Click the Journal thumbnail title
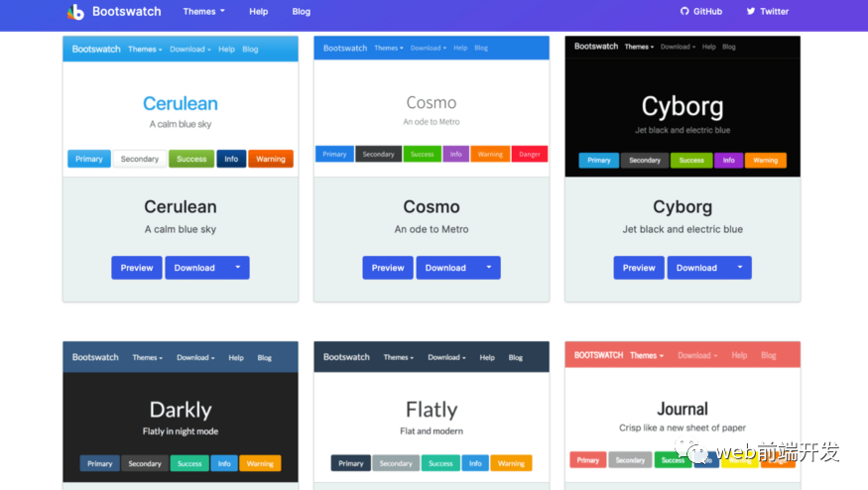This screenshot has width=868, height=490. (682, 410)
